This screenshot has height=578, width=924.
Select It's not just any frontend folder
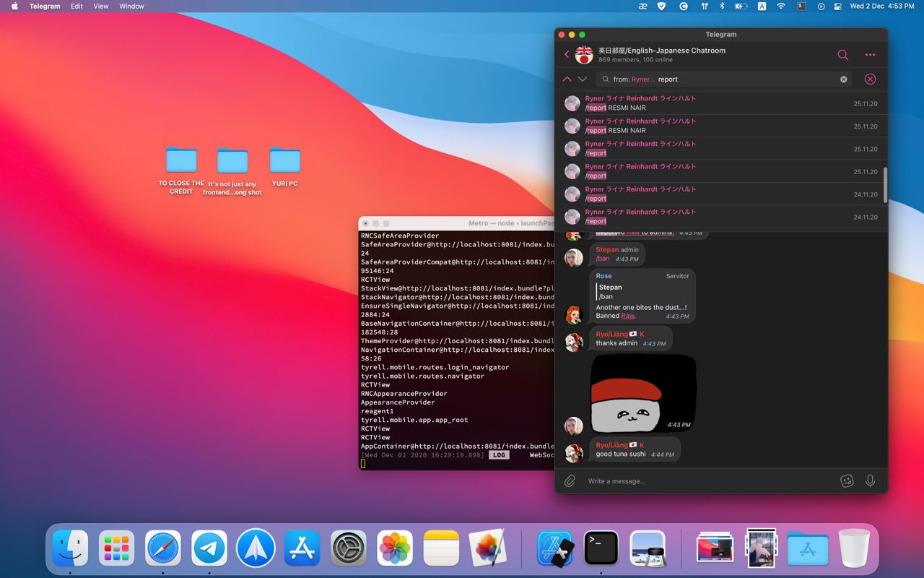click(232, 172)
